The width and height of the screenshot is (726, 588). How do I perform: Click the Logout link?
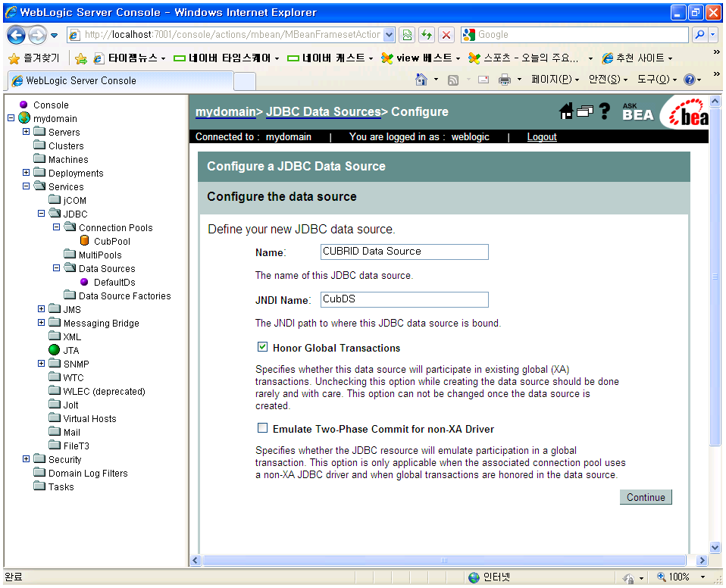[x=542, y=136]
